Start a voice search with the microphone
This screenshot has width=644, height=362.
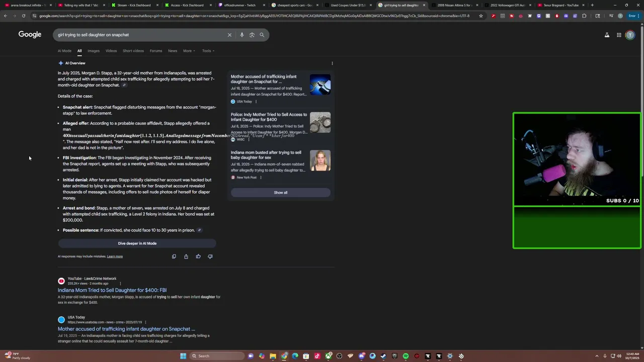pyautogui.click(x=242, y=35)
